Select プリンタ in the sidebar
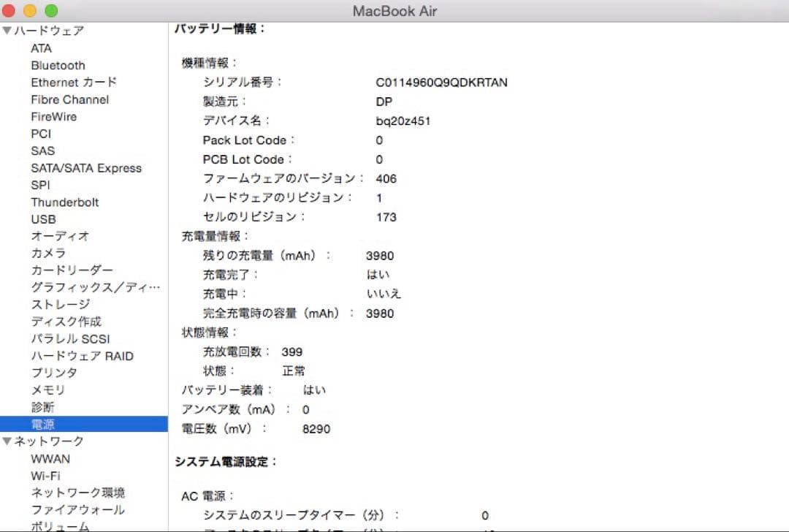 click(54, 373)
